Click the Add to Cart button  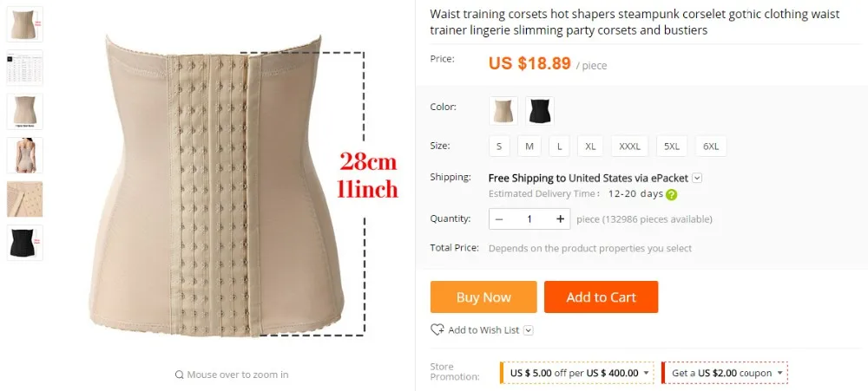[602, 297]
